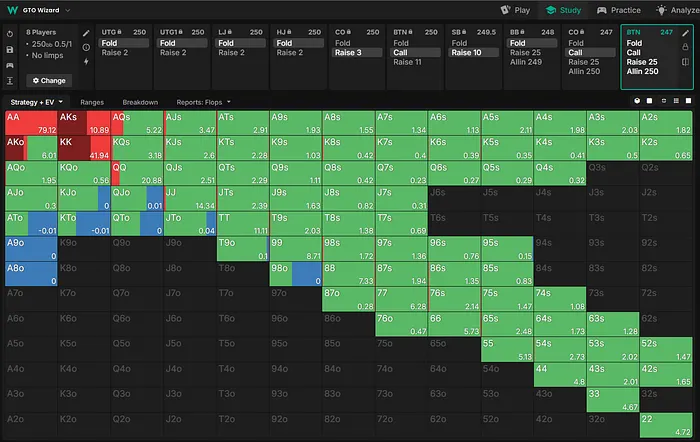This screenshot has width=700, height=442.
Task: Click the game controller icon in left sidebar
Action: (x=9, y=64)
